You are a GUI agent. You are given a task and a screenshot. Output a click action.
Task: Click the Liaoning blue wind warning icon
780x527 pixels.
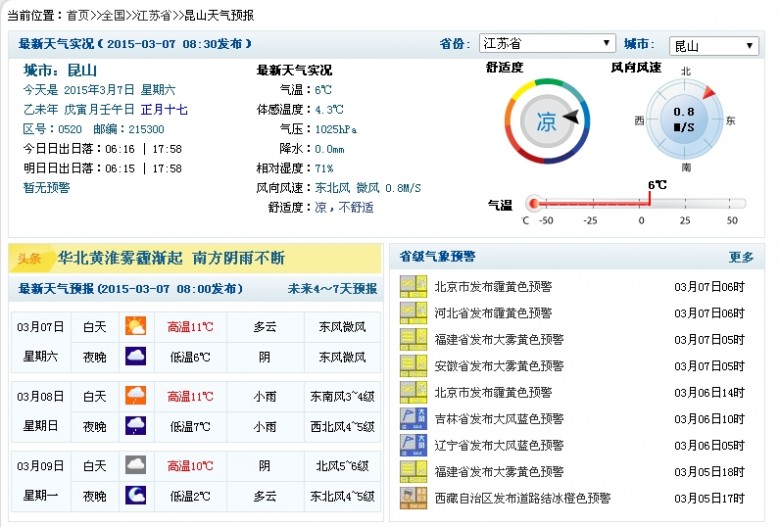pos(413,445)
